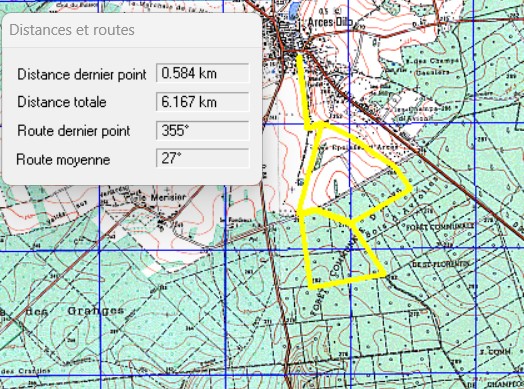Click the 0.584 km last-point distance field

click(203, 73)
